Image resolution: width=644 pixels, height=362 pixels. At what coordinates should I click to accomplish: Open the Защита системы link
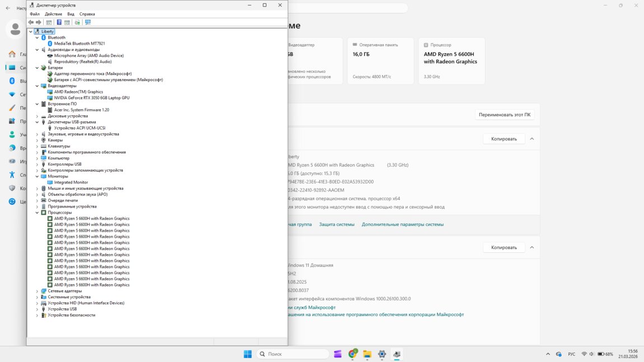pyautogui.click(x=337, y=224)
